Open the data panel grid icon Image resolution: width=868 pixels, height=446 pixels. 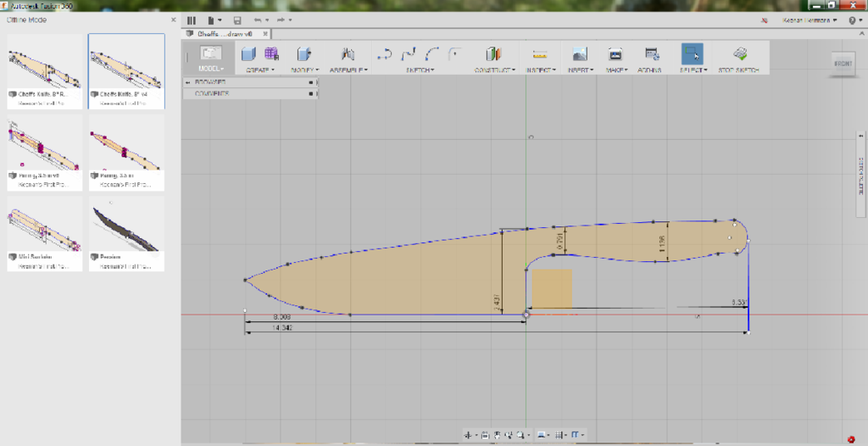(x=191, y=20)
